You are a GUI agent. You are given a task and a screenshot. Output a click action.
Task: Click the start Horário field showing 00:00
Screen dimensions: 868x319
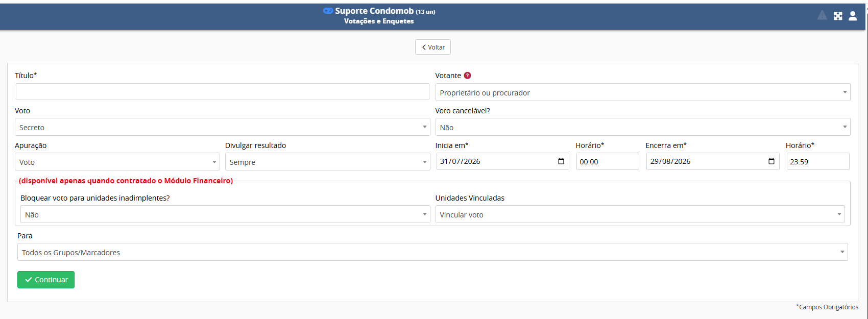click(x=608, y=161)
